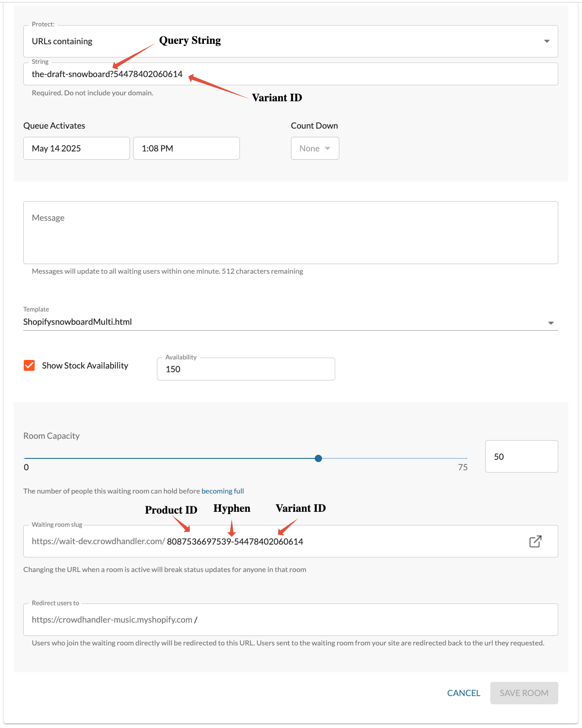Toggle the Show Stock Availability checkbox
The height and width of the screenshot is (728, 582).
[x=29, y=365]
